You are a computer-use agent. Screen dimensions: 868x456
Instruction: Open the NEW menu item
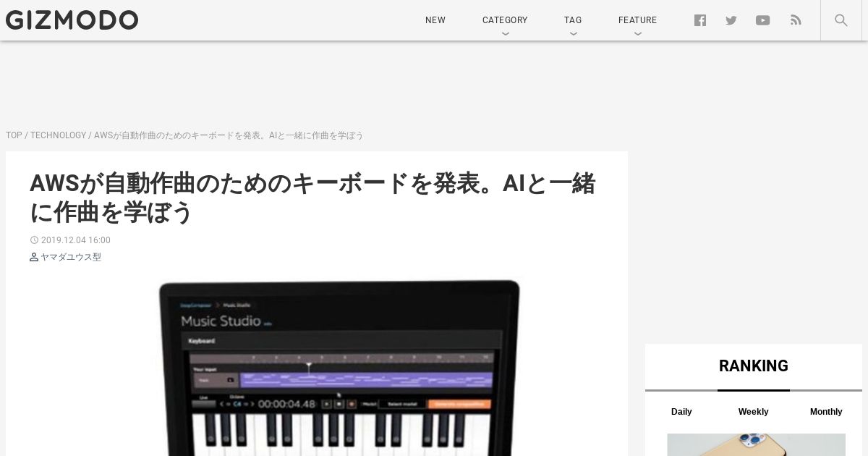(435, 20)
